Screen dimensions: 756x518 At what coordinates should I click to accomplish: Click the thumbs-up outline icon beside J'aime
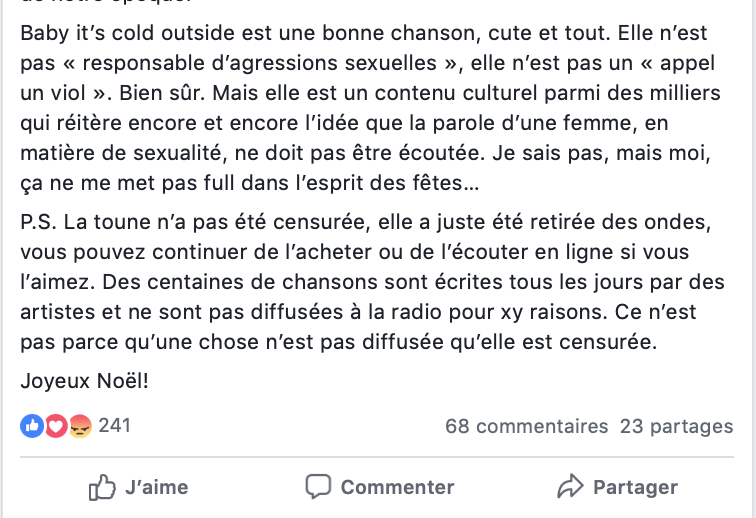(x=102, y=487)
